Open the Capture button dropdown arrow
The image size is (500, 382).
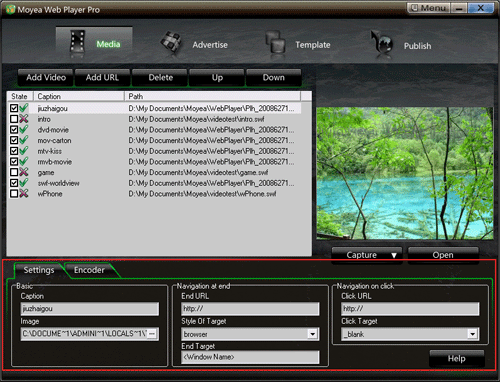pos(394,255)
